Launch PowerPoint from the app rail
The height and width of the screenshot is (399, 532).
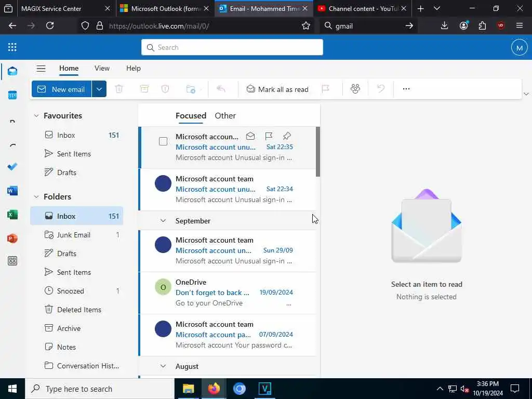[12, 238]
